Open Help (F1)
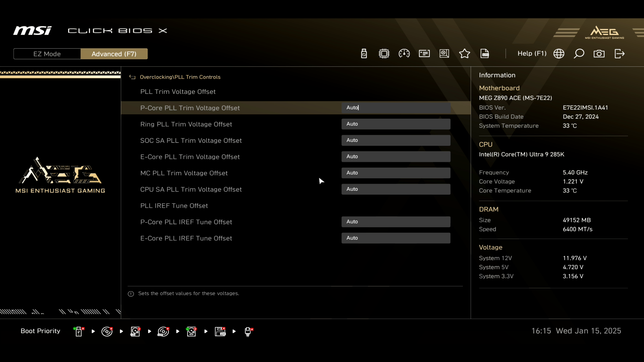The width and height of the screenshot is (644, 362). tap(532, 54)
